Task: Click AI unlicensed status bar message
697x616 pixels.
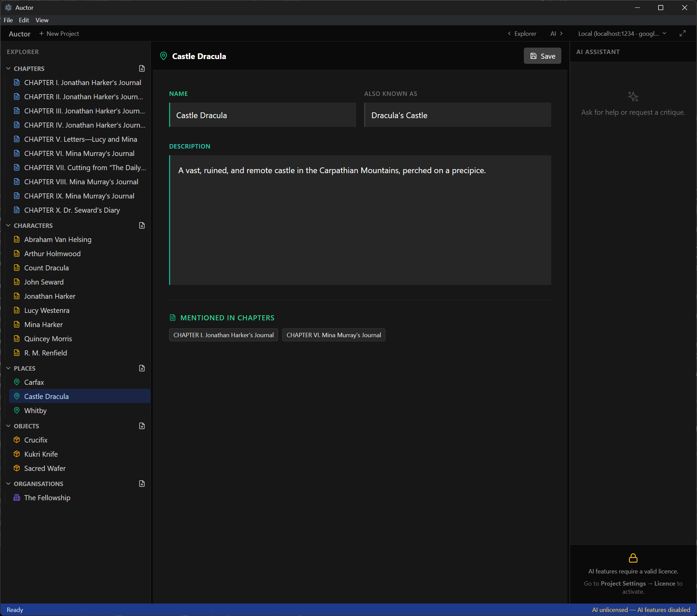Action: pos(641,610)
